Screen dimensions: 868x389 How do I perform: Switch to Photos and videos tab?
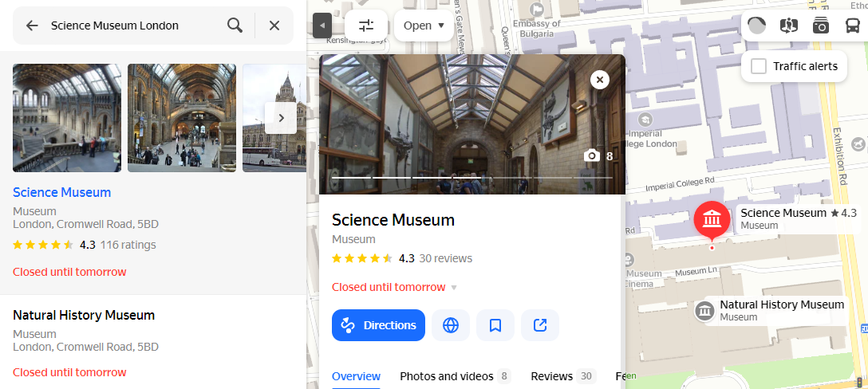point(446,376)
